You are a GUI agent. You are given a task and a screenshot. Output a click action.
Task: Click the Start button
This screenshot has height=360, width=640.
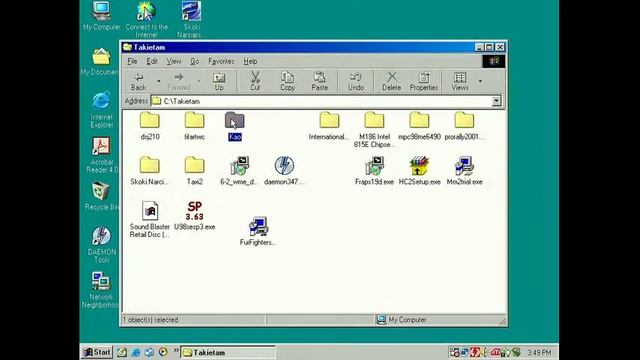(x=97, y=352)
